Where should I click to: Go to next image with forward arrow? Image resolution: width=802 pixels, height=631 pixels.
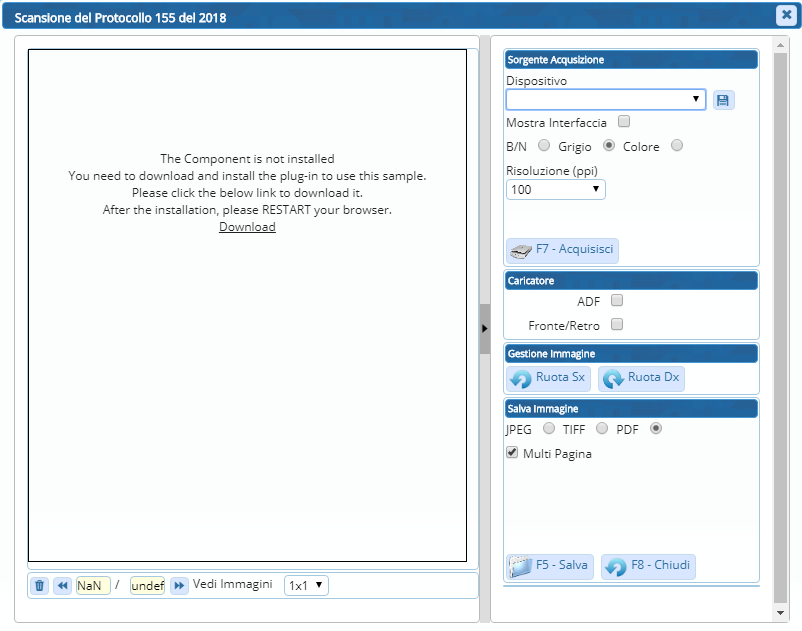click(x=179, y=586)
